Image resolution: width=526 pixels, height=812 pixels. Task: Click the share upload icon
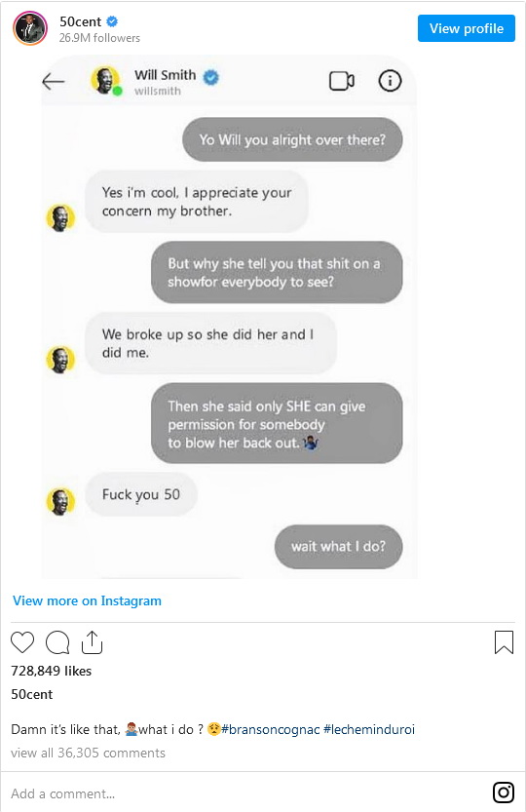(x=93, y=642)
